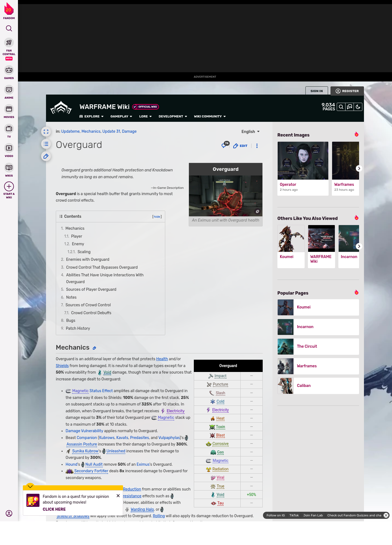Screen dimensions: 392x545
Task: Expand the Development menu
Action: tap(173, 116)
